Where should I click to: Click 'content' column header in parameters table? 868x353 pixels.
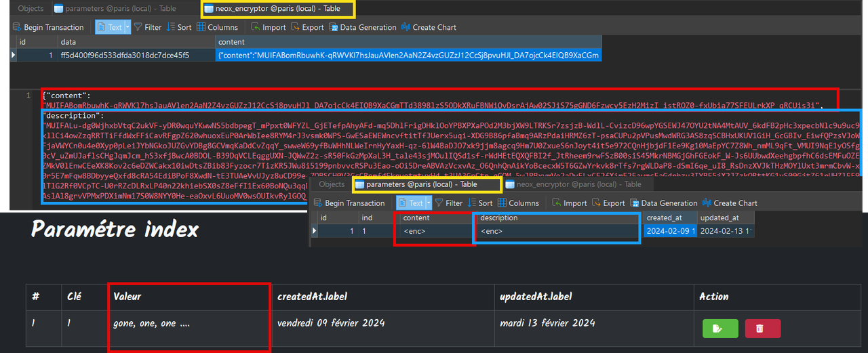coord(436,217)
